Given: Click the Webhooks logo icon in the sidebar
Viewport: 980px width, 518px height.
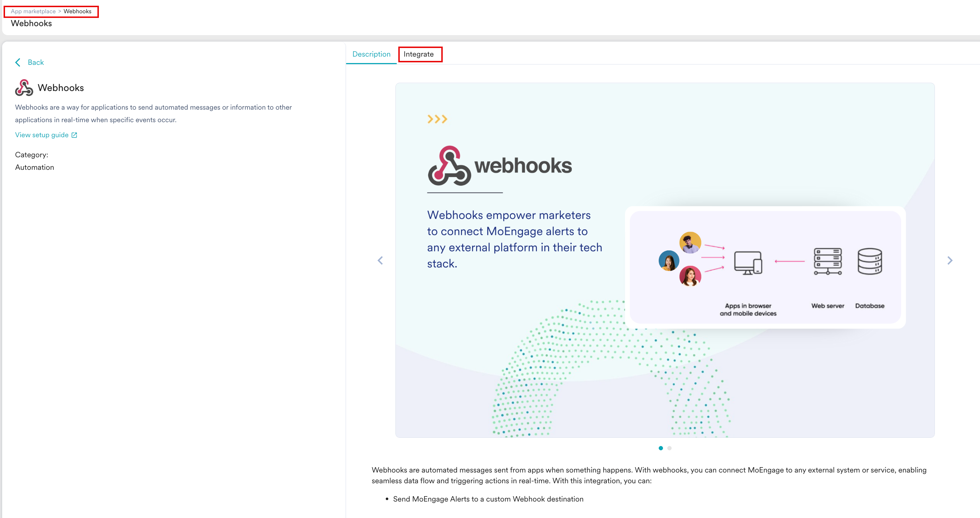Looking at the screenshot, I should (24, 87).
